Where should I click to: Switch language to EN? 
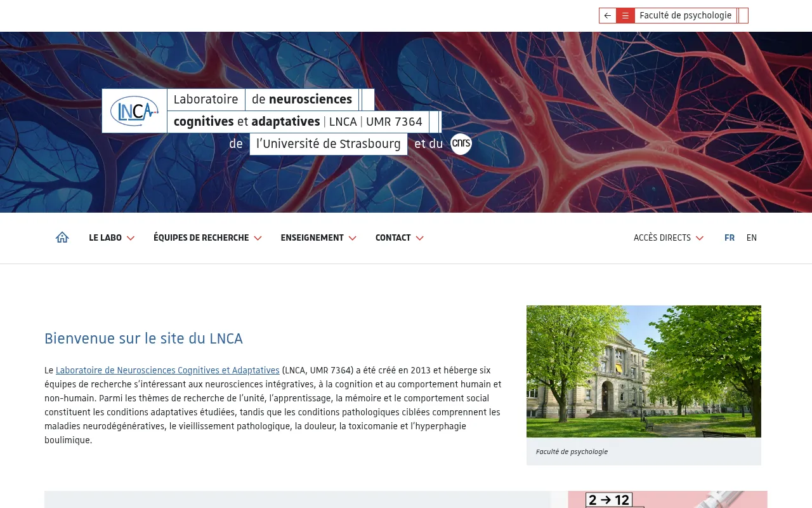pyautogui.click(x=752, y=238)
